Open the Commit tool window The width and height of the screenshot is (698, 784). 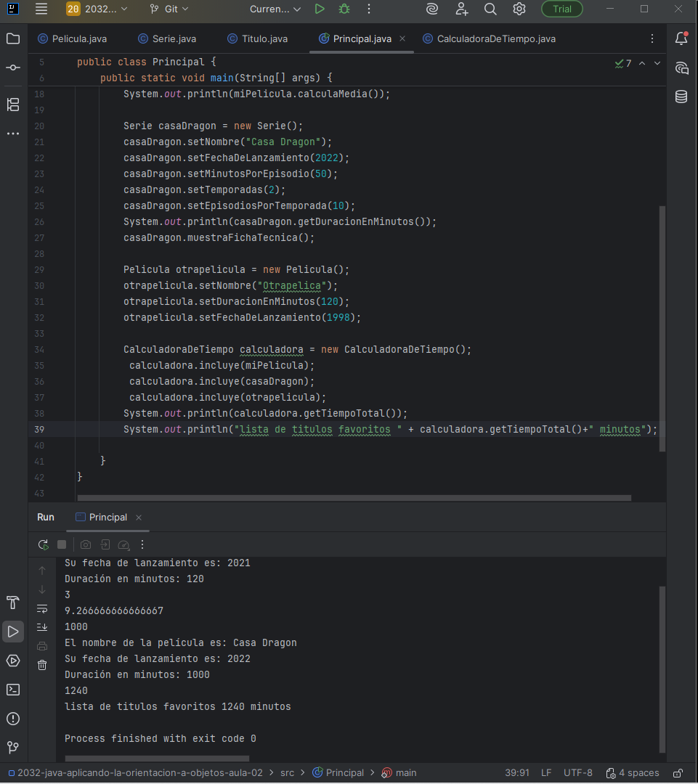coord(13,68)
